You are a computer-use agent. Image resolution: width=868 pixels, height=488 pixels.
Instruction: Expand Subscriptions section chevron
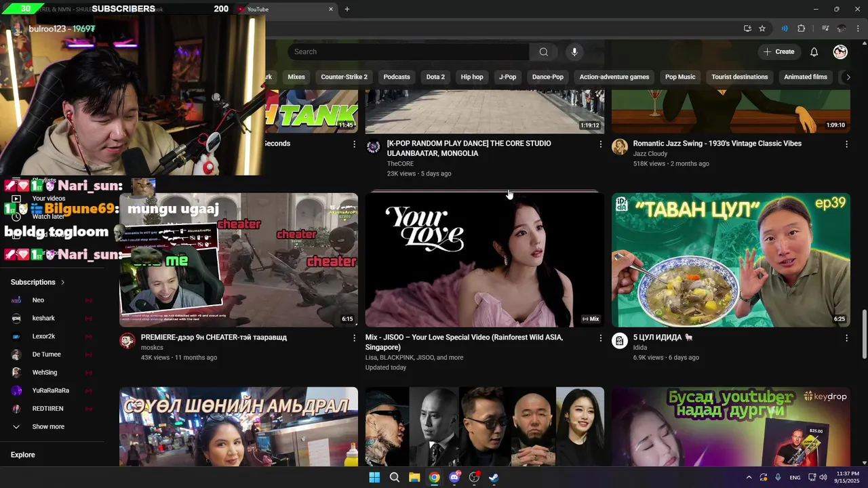coord(63,282)
